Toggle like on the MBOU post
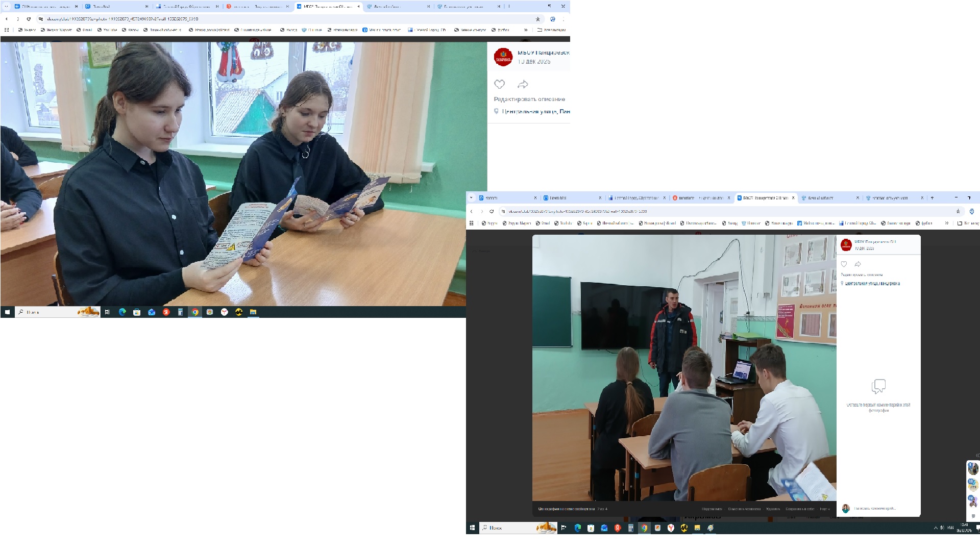The image size is (980, 551). tap(844, 264)
